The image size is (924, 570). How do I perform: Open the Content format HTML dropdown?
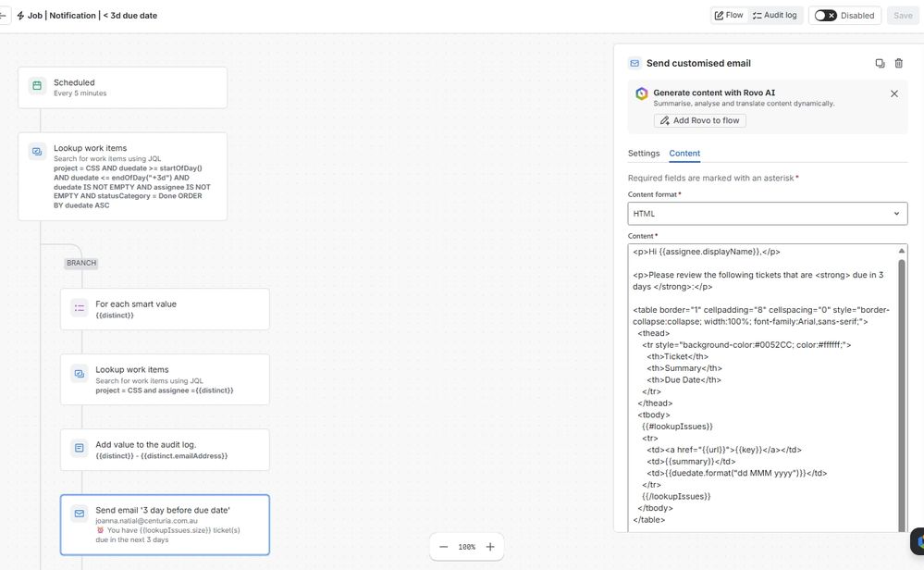(x=768, y=214)
